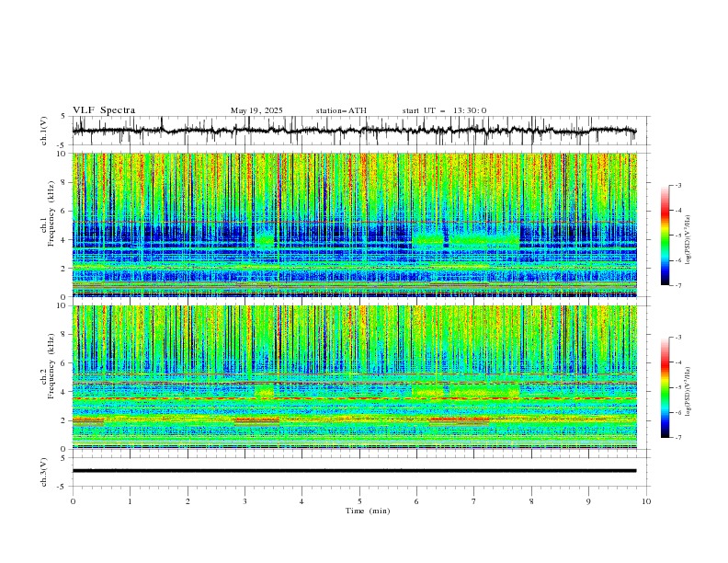Select the "start UT = 13:30:0" header text
This screenshot has height=563, width=728.
point(444,110)
